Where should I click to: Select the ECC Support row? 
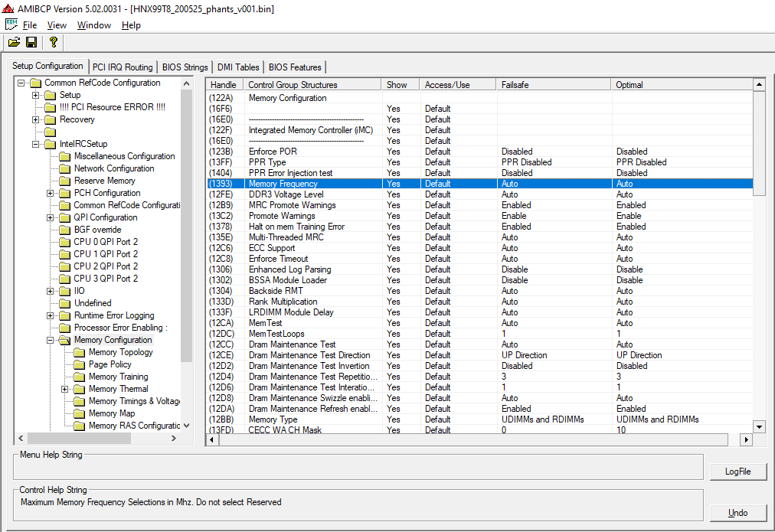tap(479, 248)
